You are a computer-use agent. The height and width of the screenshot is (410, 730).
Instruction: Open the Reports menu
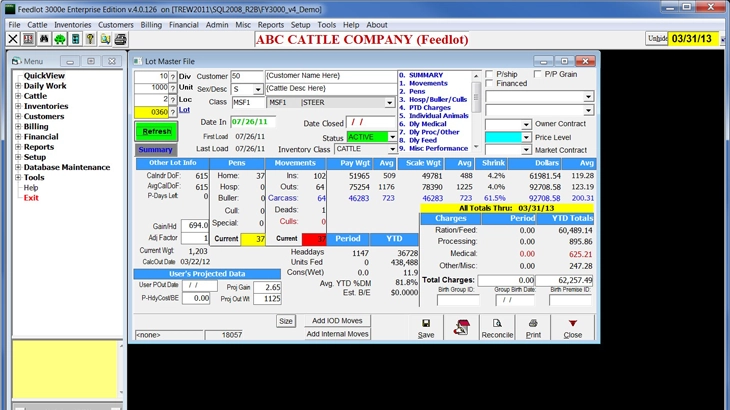click(x=270, y=25)
